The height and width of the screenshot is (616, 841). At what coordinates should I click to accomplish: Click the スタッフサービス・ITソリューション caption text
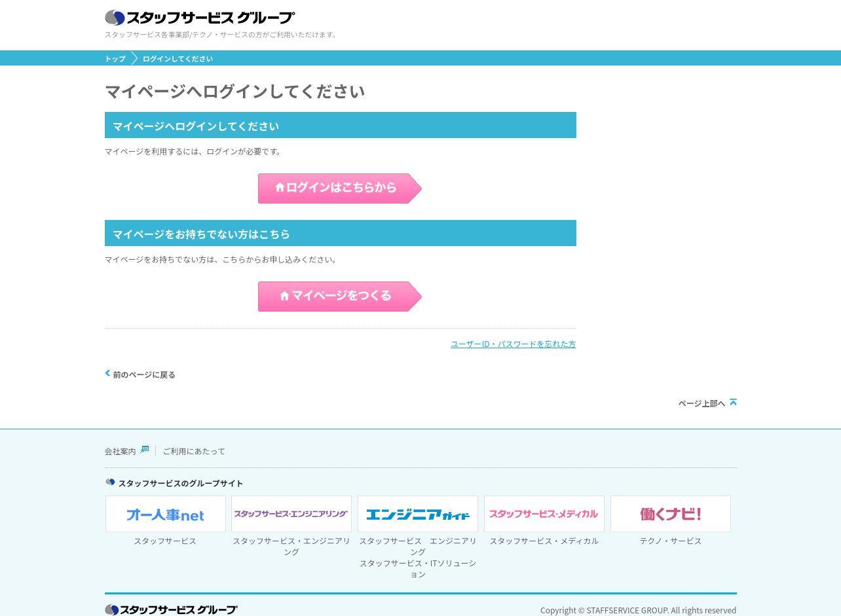click(x=418, y=568)
